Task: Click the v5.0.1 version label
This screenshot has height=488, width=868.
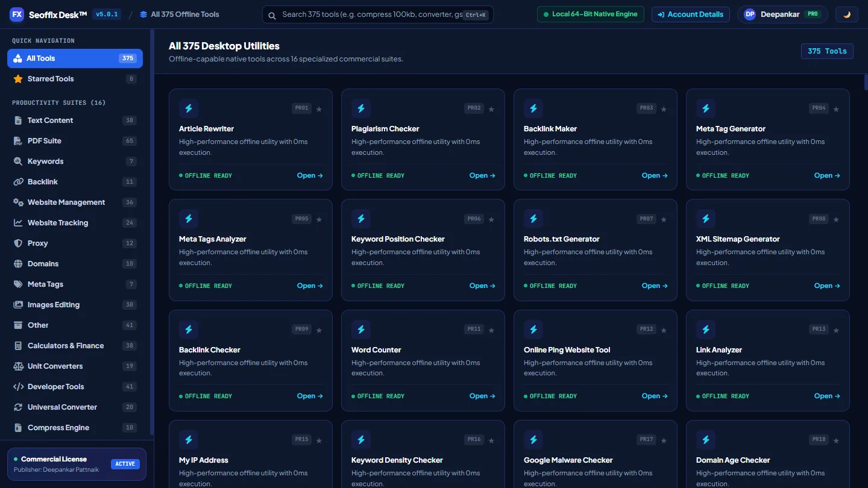Action: click(x=107, y=14)
